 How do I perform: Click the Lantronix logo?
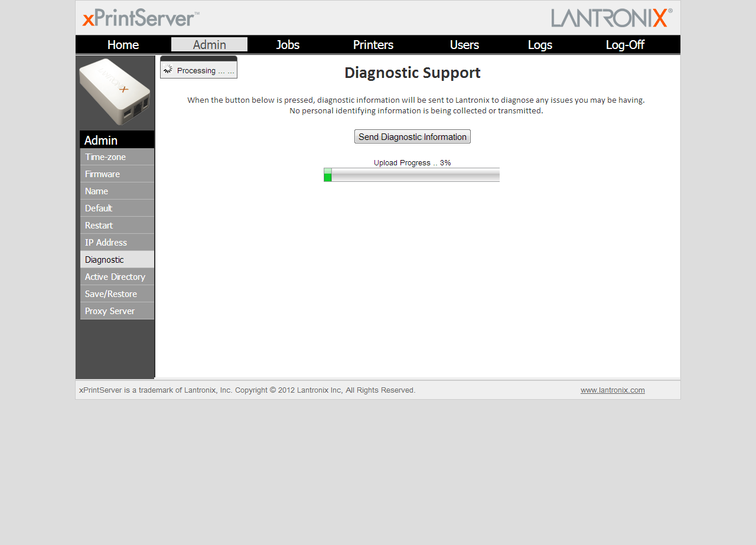(x=612, y=18)
